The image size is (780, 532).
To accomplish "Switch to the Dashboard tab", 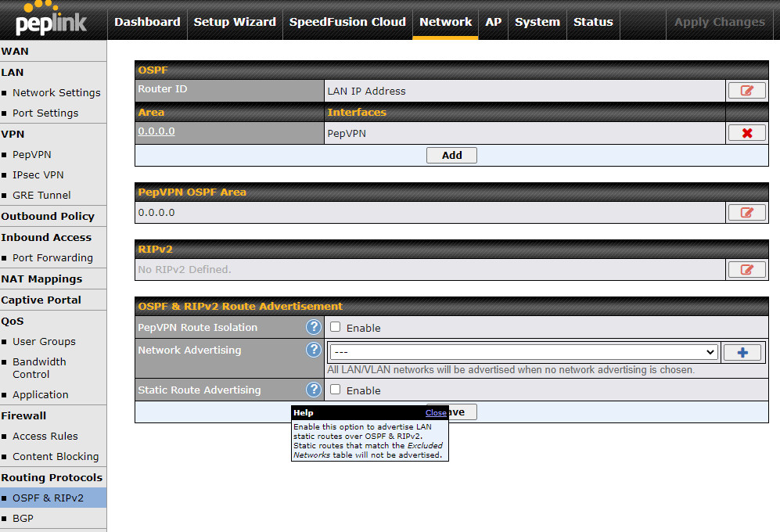I will [x=147, y=22].
